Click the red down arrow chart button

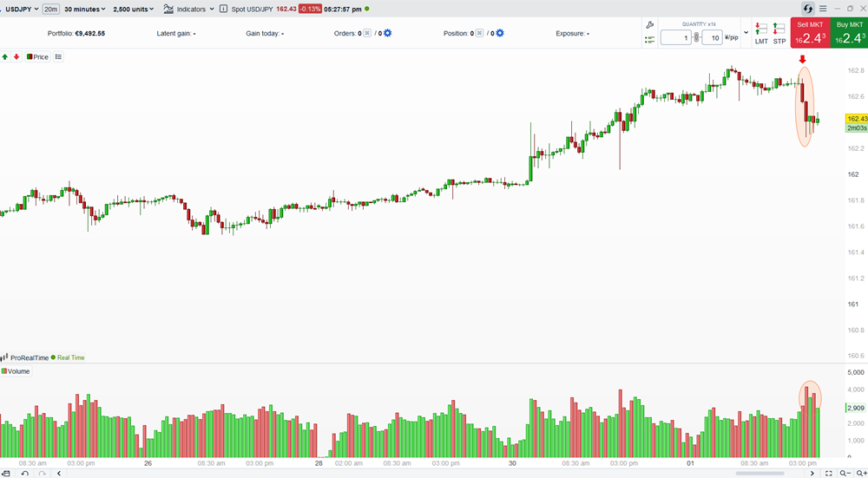[x=16, y=56]
